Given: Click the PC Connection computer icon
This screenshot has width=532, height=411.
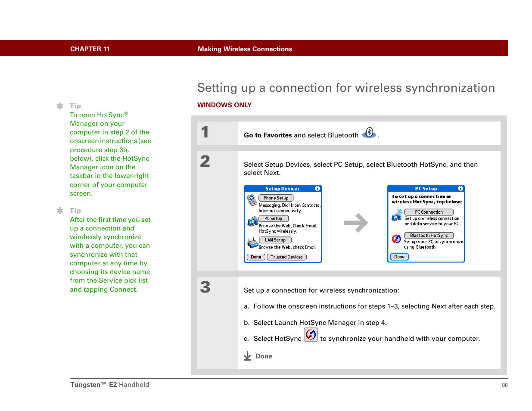Looking at the screenshot, I should 397,215.
